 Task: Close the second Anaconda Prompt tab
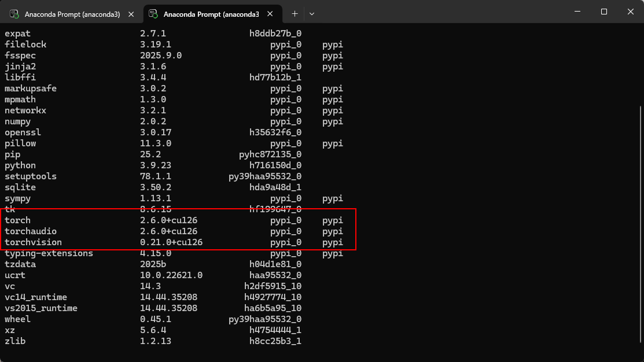coord(270,14)
